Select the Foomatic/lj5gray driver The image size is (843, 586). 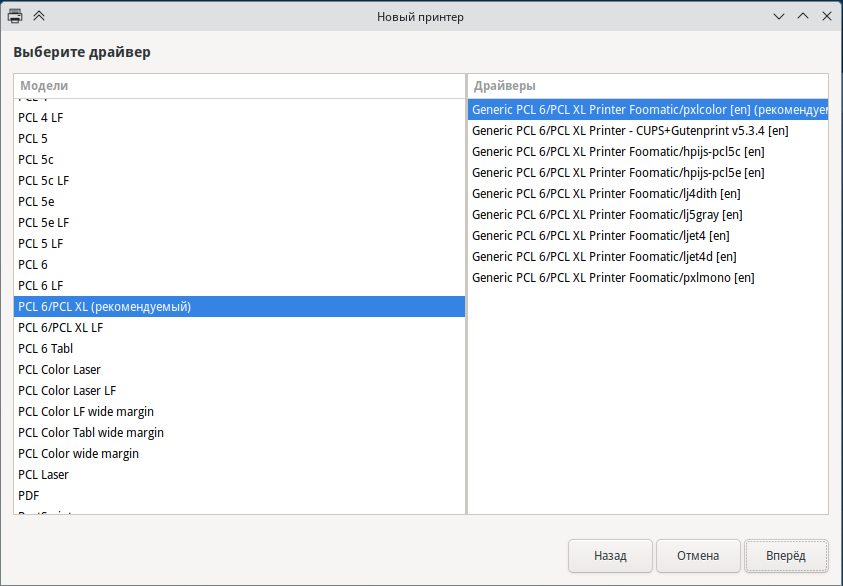(x=607, y=215)
